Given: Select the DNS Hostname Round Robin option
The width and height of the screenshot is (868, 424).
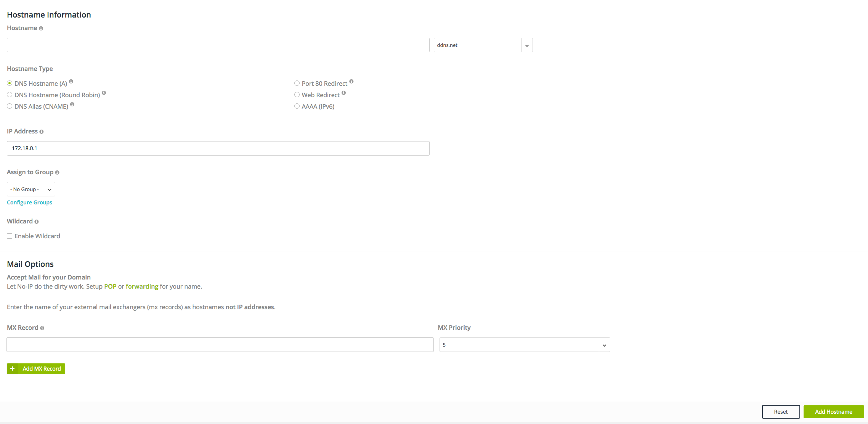Looking at the screenshot, I should tap(10, 95).
